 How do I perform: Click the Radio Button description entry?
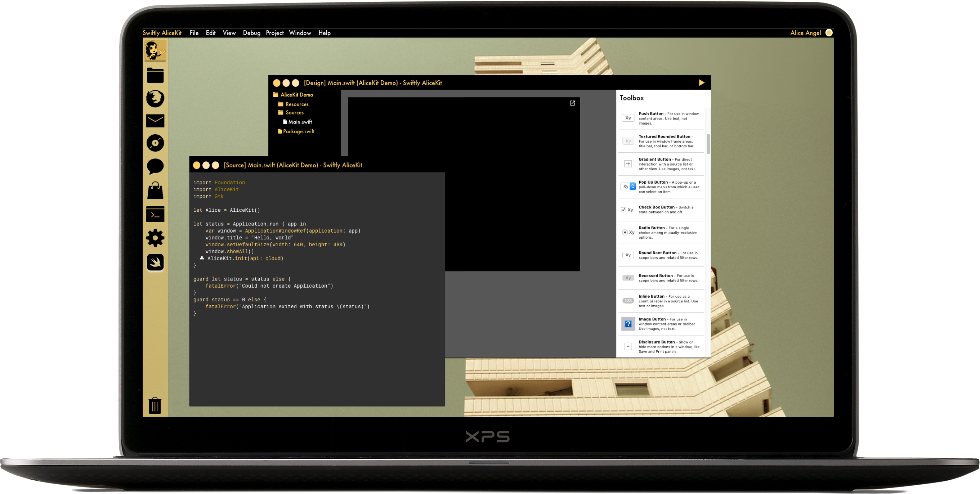pos(668,232)
